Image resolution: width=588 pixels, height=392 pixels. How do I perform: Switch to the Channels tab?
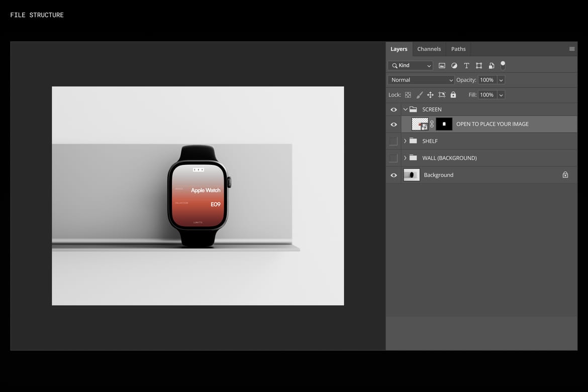(429, 49)
